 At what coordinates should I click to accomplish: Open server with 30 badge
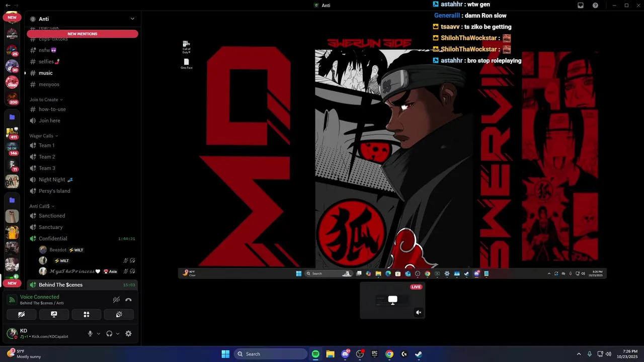[x=12, y=65]
